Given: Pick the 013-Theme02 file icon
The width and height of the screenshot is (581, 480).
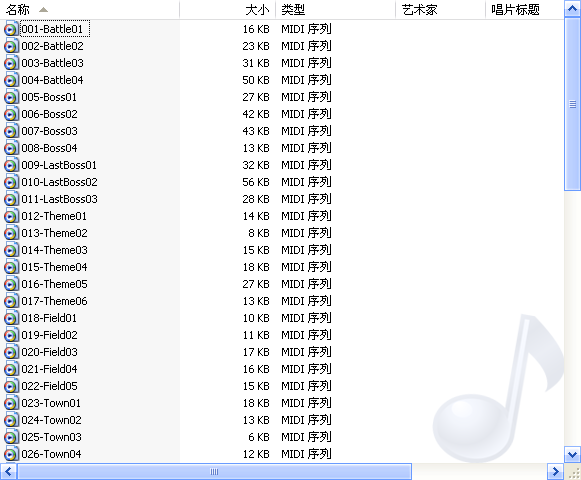Looking at the screenshot, I should (11, 233).
